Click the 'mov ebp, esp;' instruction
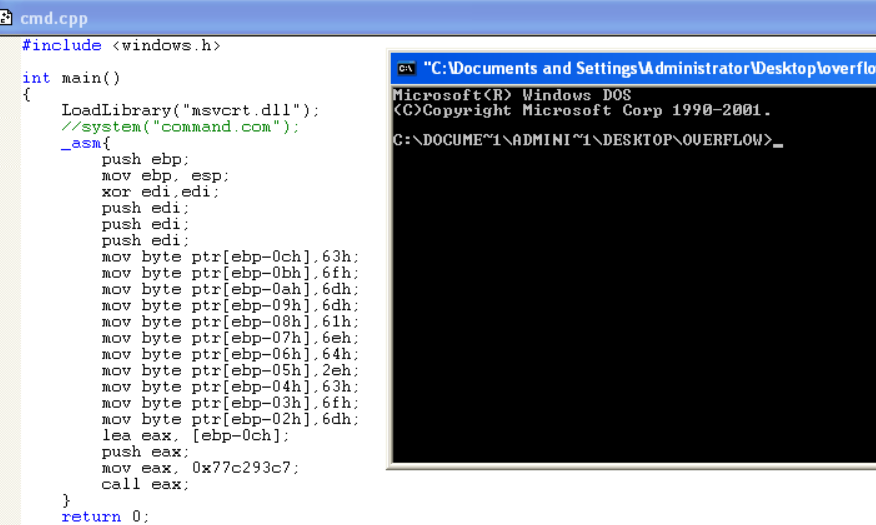876x525 pixels. (x=165, y=175)
